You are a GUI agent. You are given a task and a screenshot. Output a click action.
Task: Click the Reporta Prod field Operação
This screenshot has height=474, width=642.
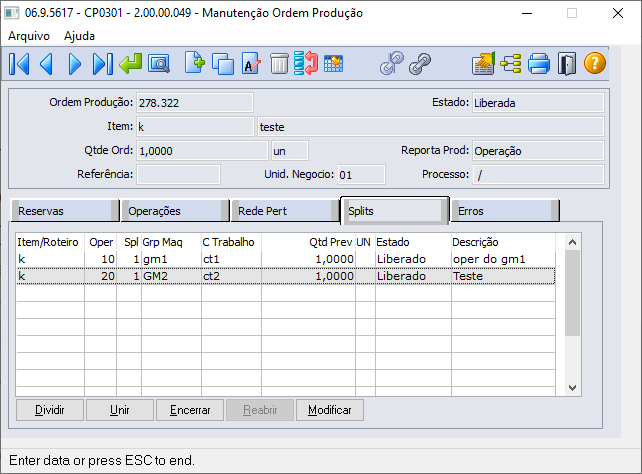click(538, 151)
